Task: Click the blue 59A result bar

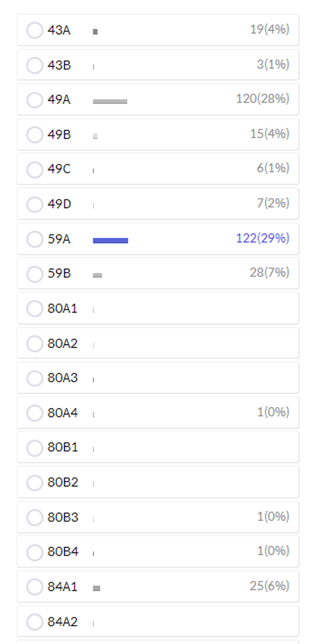Action: pos(111,241)
